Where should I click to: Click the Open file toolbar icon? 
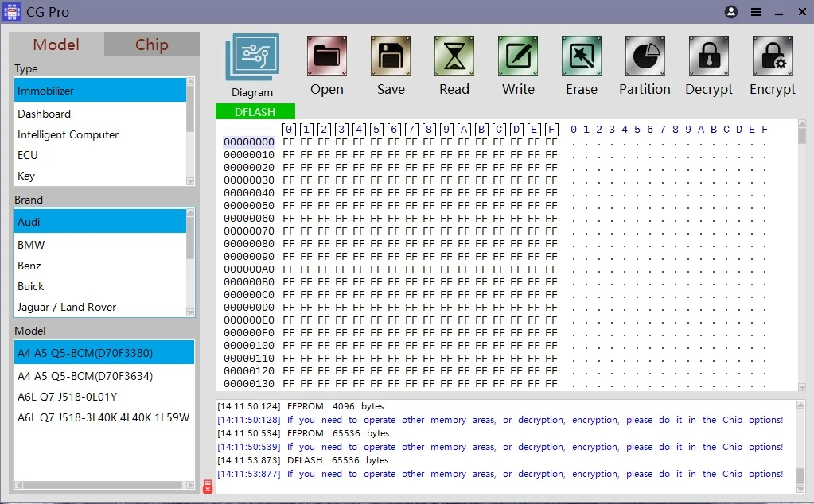coord(326,56)
